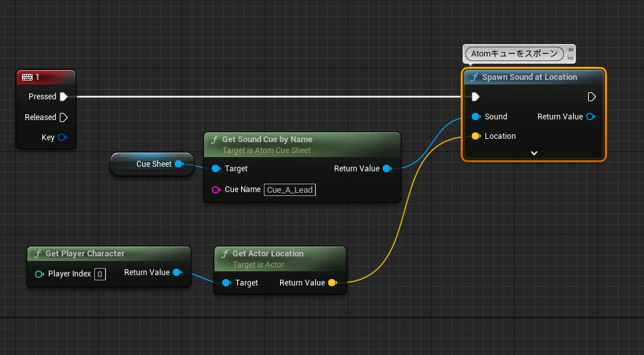The width and height of the screenshot is (644, 355).
Task: Click the Cue Sheet variable output pin
Action: click(179, 164)
